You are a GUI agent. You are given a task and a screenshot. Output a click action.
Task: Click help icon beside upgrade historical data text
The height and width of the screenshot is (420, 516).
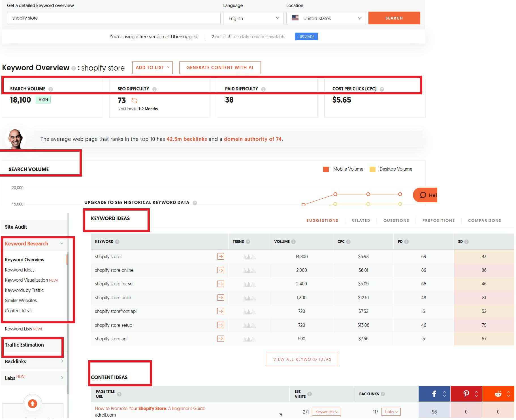point(195,203)
